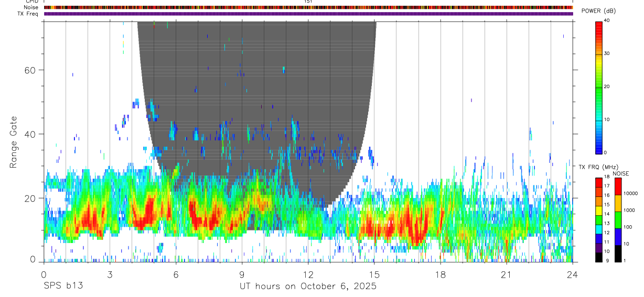
Task: Click the NOISE colorbar
Action: (x=618, y=220)
